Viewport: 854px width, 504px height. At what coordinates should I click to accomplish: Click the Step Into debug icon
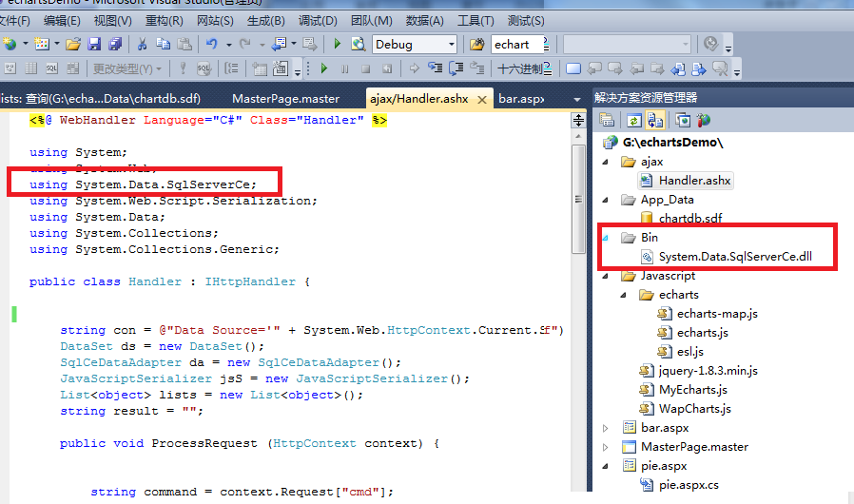coord(435,68)
